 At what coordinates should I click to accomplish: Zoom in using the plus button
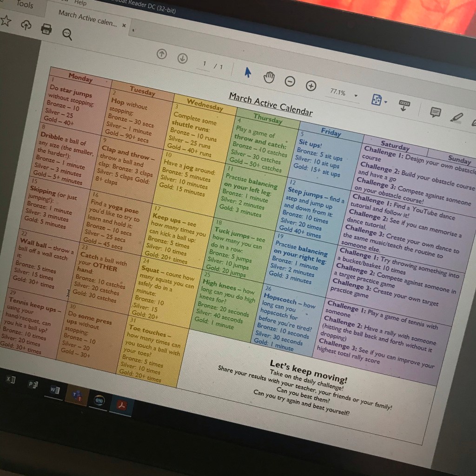311,86
